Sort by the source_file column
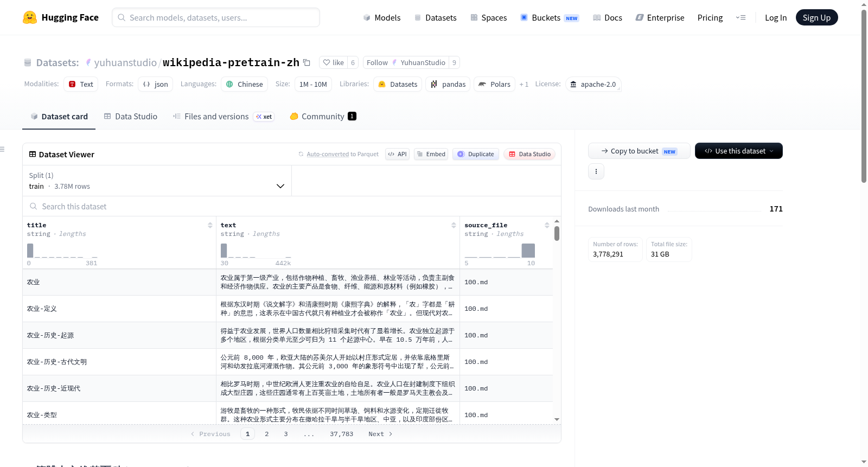 (x=547, y=225)
